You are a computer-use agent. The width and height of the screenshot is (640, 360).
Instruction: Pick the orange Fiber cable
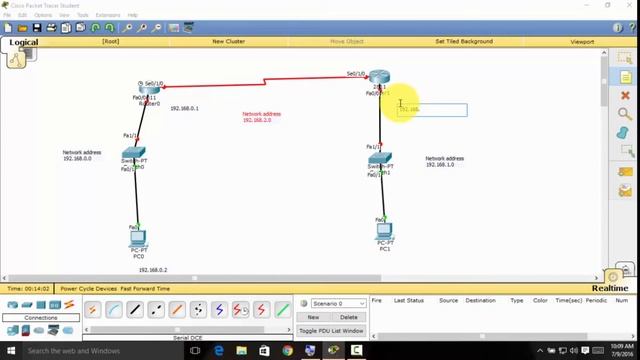(x=177, y=310)
